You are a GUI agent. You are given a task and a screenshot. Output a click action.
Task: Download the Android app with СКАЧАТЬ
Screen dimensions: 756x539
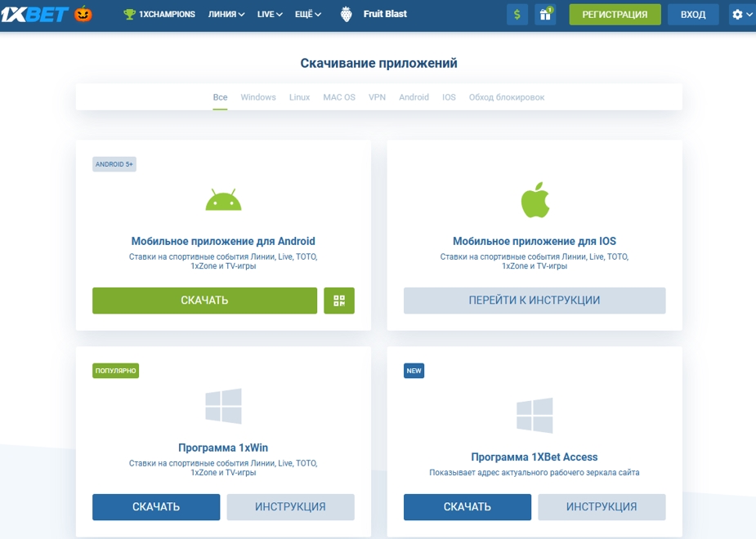pos(204,301)
